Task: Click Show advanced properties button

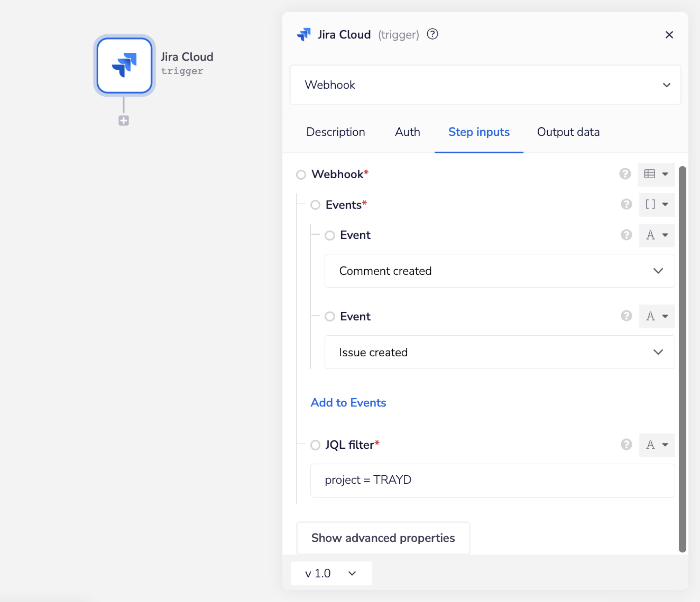Action: click(x=383, y=538)
